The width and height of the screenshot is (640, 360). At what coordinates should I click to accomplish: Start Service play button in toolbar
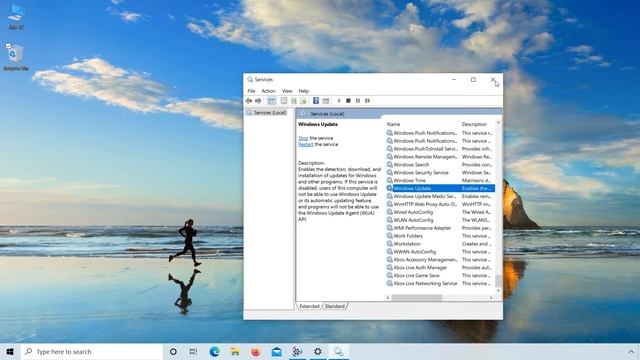[339, 101]
